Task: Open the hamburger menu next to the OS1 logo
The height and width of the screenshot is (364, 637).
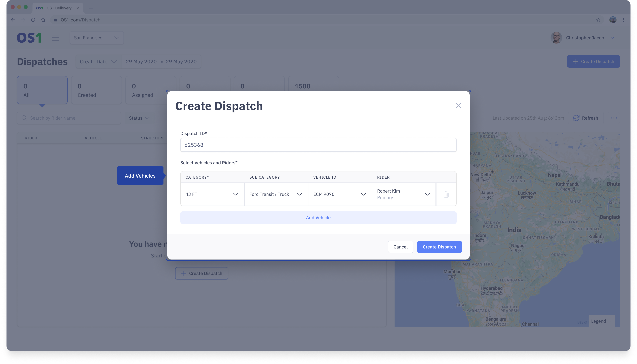Action: (x=56, y=38)
